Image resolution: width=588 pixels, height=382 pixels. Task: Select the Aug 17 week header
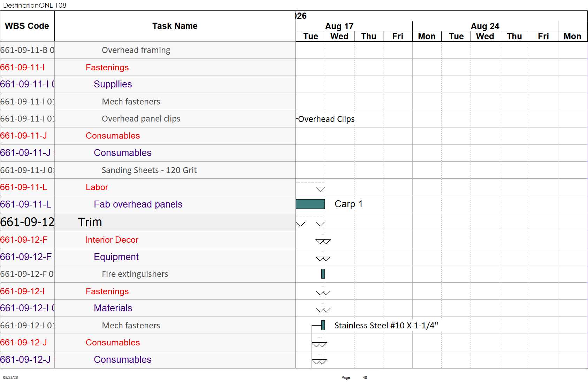click(339, 26)
